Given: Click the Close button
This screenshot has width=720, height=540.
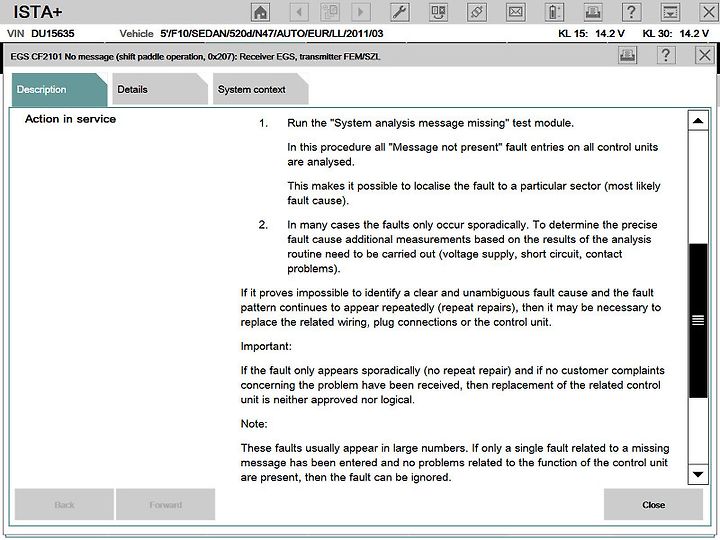Looking at the screenshot, I should 653,505.
